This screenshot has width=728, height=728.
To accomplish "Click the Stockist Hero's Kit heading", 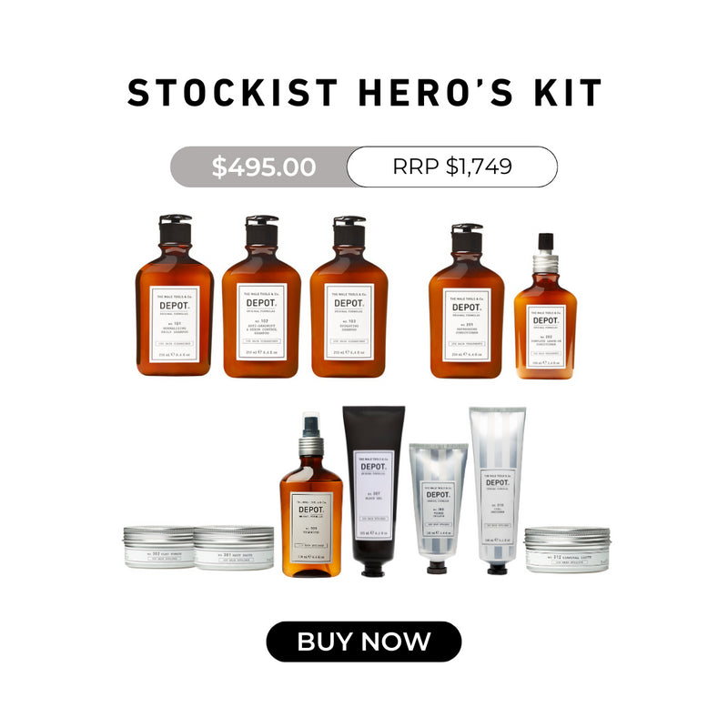I will point(364,93).
